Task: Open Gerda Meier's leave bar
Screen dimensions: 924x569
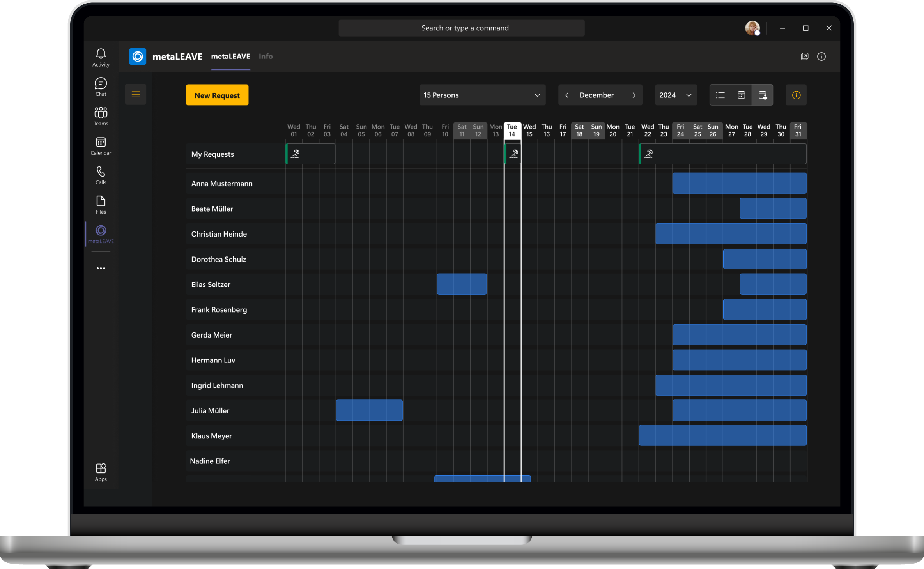Action: point(740,334)
